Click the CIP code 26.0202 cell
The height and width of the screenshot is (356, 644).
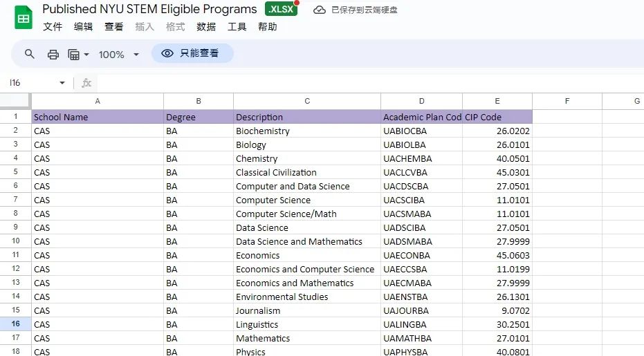pos(497,131)
